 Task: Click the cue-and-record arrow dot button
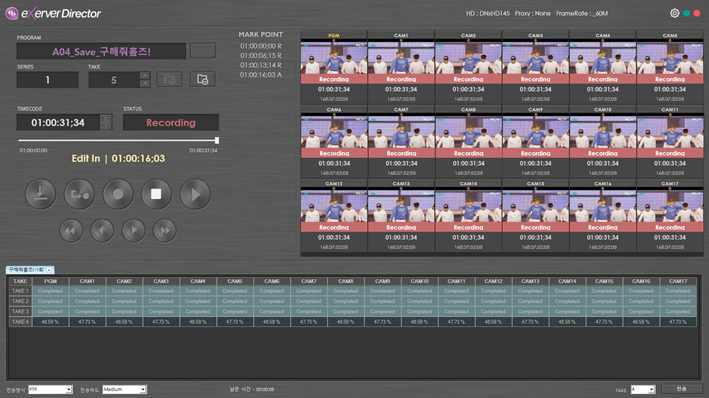[x=80, y=194]
